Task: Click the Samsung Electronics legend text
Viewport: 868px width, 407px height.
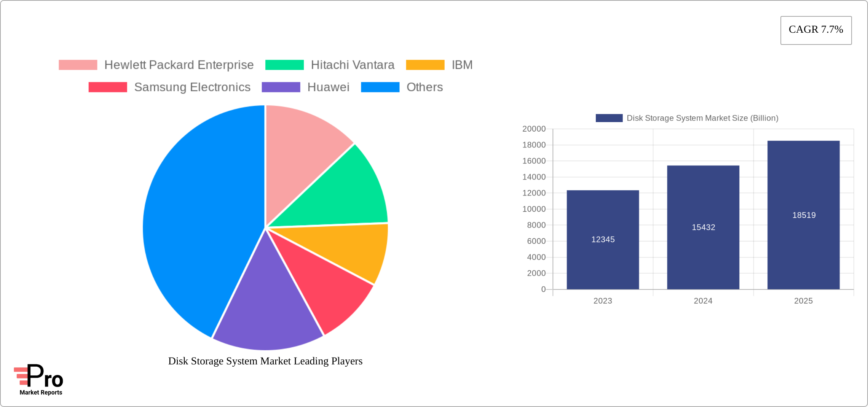Action: click(192, 87)
